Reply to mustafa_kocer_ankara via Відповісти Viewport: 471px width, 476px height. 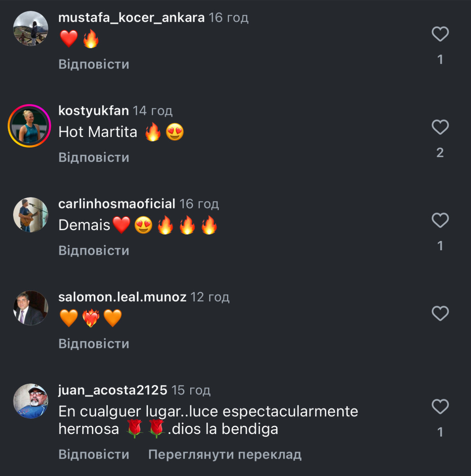click(x=94, y=64)
